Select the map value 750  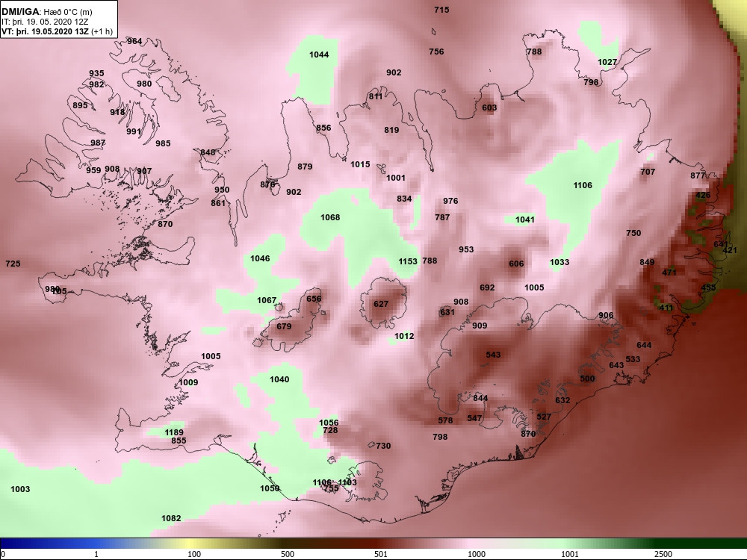[x=633, y=233]
